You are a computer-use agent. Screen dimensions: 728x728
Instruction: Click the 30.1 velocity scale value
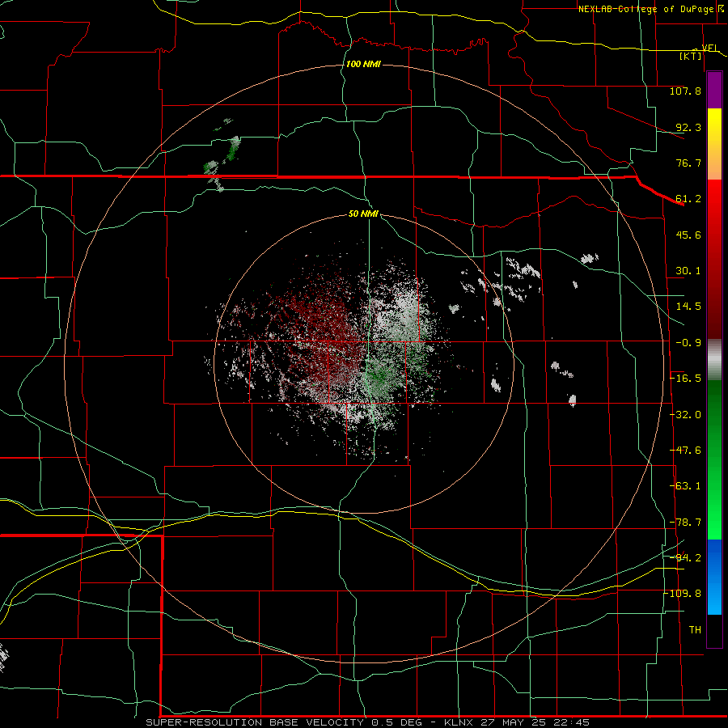click(x=688, y=271)
